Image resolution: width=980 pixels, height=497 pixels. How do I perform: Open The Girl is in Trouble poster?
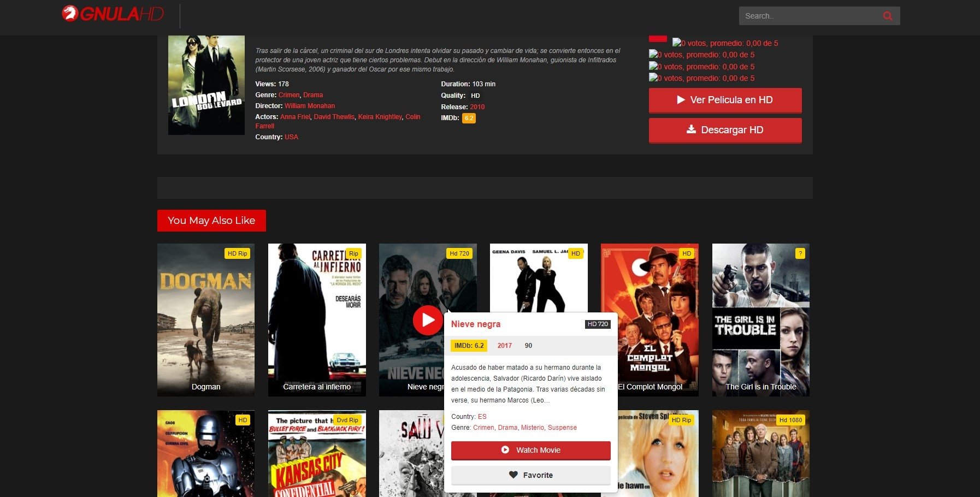pos(760,319)
